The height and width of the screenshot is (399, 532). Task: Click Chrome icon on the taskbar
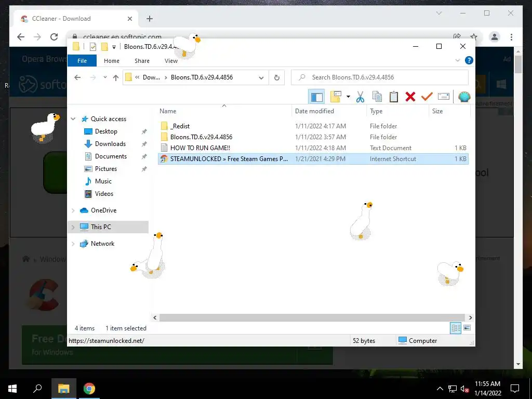[89, 389]
